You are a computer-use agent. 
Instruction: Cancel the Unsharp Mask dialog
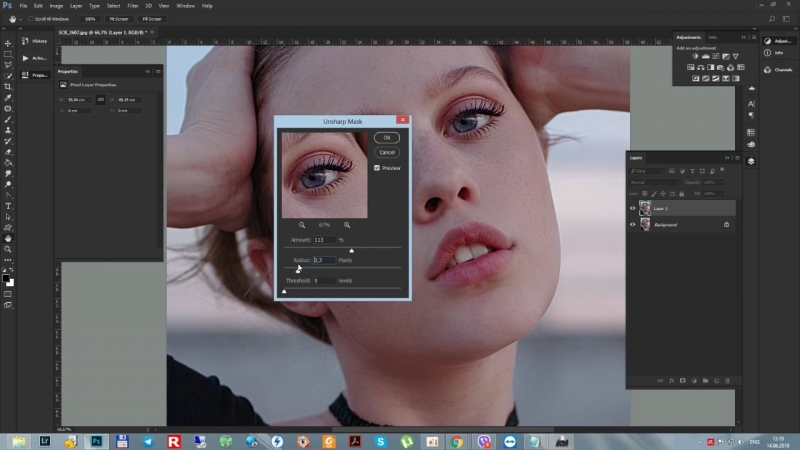click(x=386, y=152)
